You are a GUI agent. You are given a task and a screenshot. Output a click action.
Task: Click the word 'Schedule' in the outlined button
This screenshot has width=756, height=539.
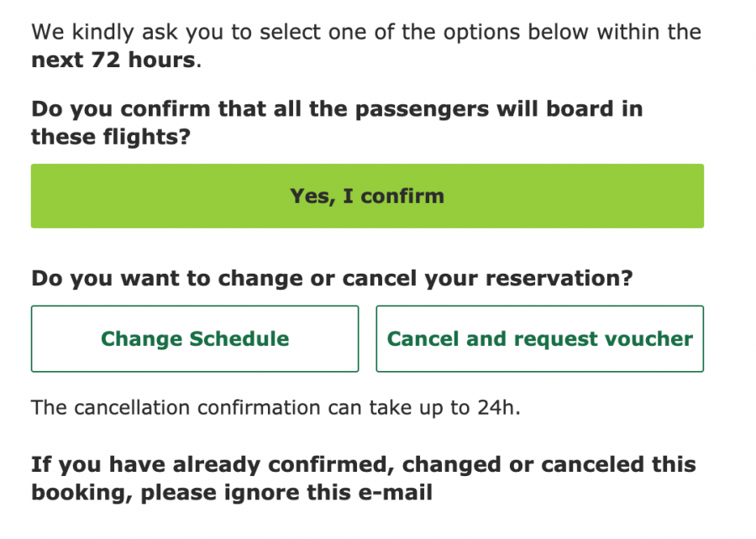[x=239, y=339]
